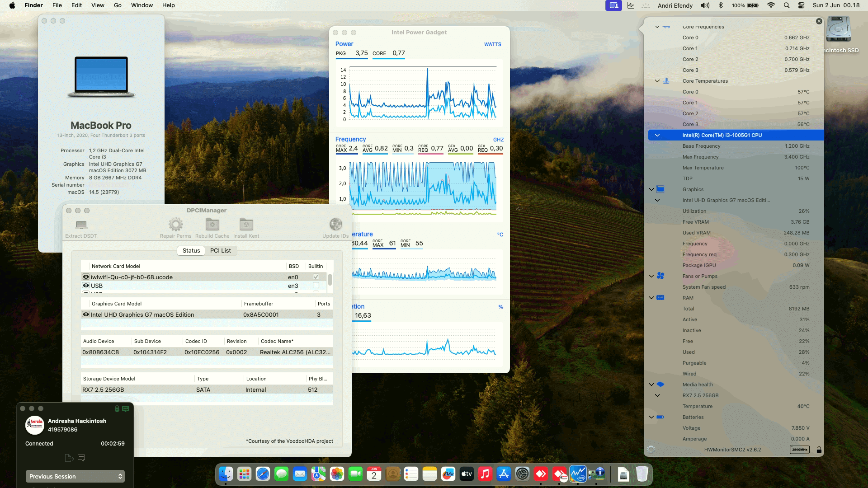Expand the RX7 2.5 256GB drive details
Image resolution: width=868 pixels, height=488 pixels.
pos(657,395)
